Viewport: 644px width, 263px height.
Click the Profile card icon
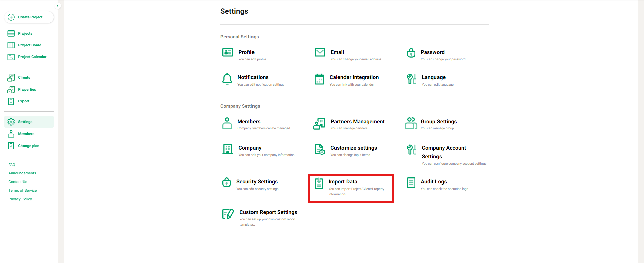(x=227, y=52)
